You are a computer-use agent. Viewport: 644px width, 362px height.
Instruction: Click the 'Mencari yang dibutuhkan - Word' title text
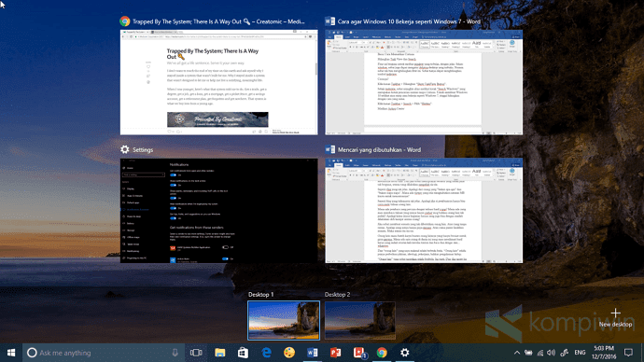(379, 150)
